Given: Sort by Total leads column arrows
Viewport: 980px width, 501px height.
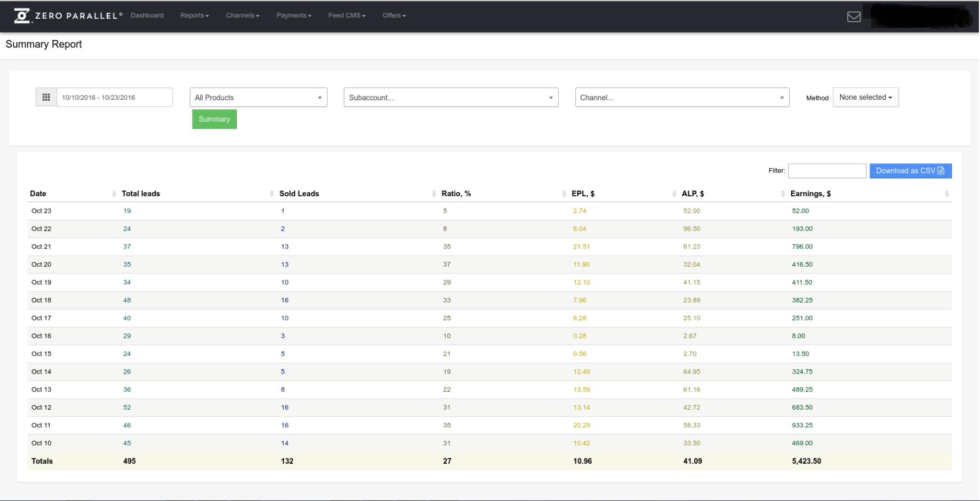Looking at the screenshot, I should click(x=272, y=194).
